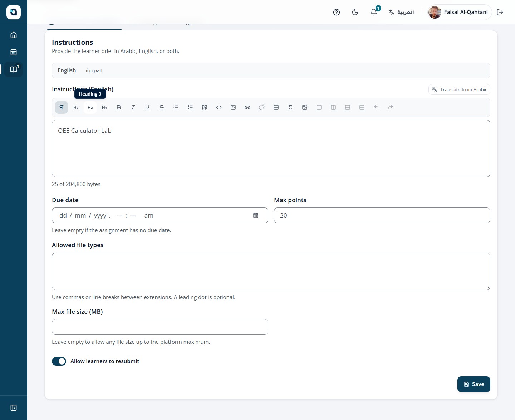Viewport: 515px width, 420px height.
Task: Insert a blockquote
Action: [x=205, y=107]
